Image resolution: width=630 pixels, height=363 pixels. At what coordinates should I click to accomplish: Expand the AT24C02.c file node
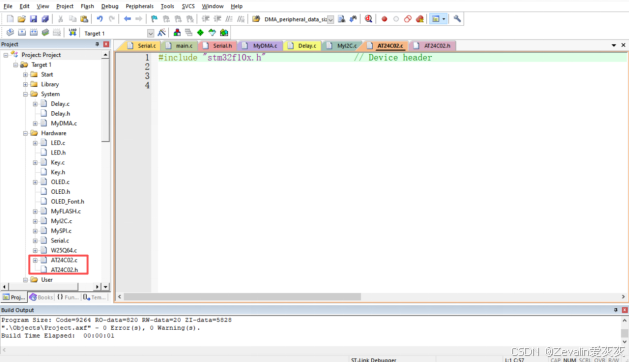[x=35, y=260]
